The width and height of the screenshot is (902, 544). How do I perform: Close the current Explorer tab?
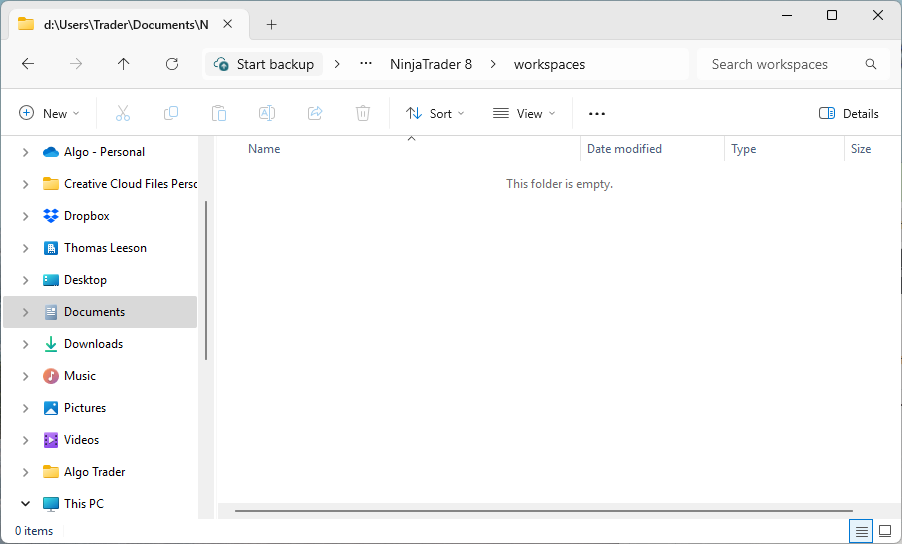point(228,24)
